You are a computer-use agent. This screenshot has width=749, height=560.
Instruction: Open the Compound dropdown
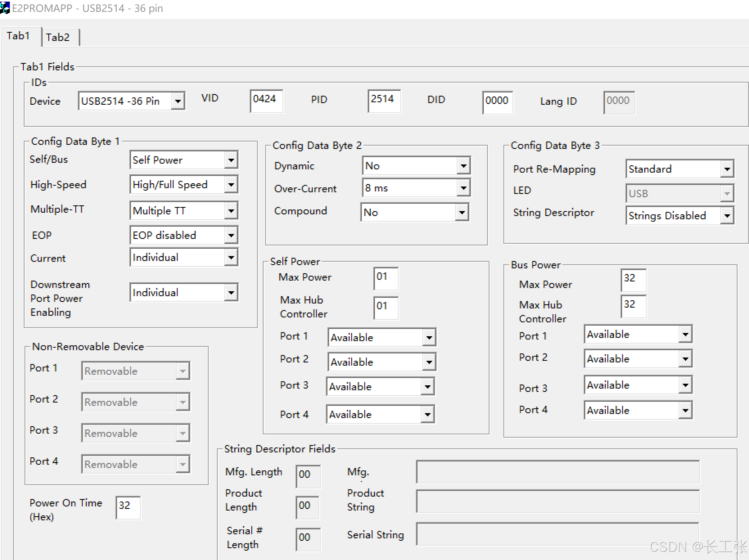(415, 212)
